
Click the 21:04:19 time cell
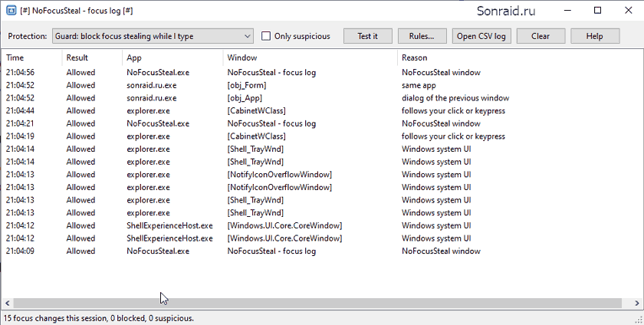[x=20, y=136]
